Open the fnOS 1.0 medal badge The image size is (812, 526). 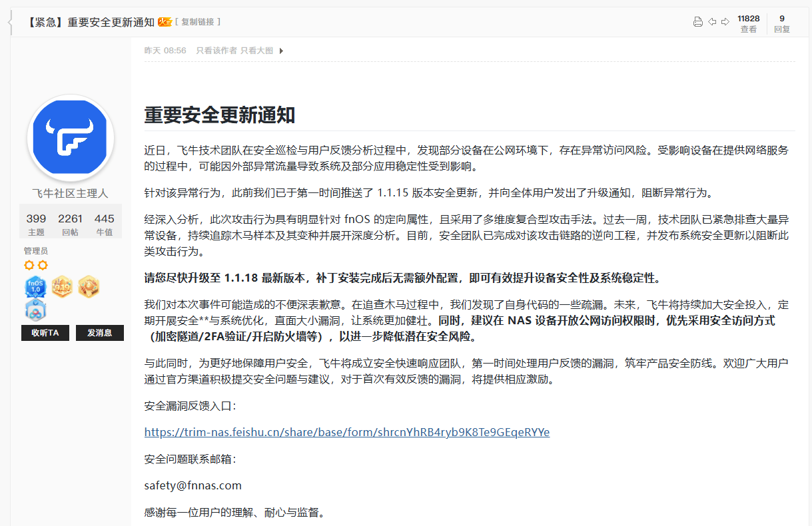(x=35, y=287)
